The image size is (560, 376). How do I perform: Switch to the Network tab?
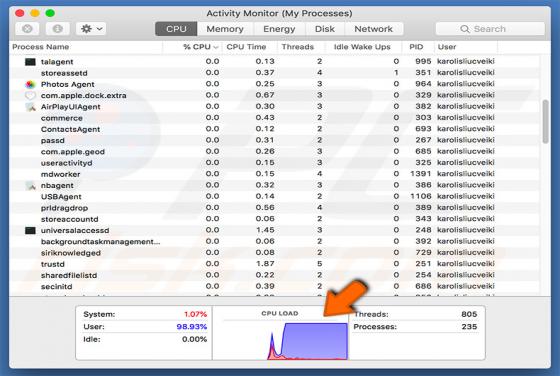coord(374,29)
